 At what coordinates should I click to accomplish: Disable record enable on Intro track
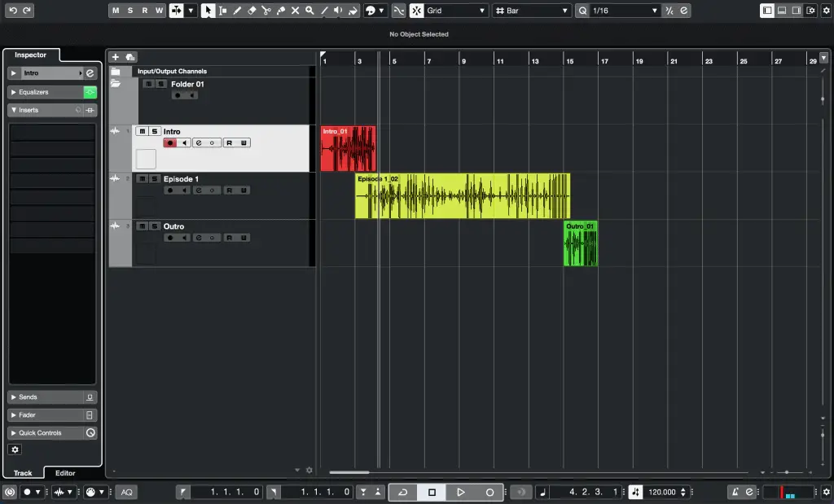pos(170,143)
